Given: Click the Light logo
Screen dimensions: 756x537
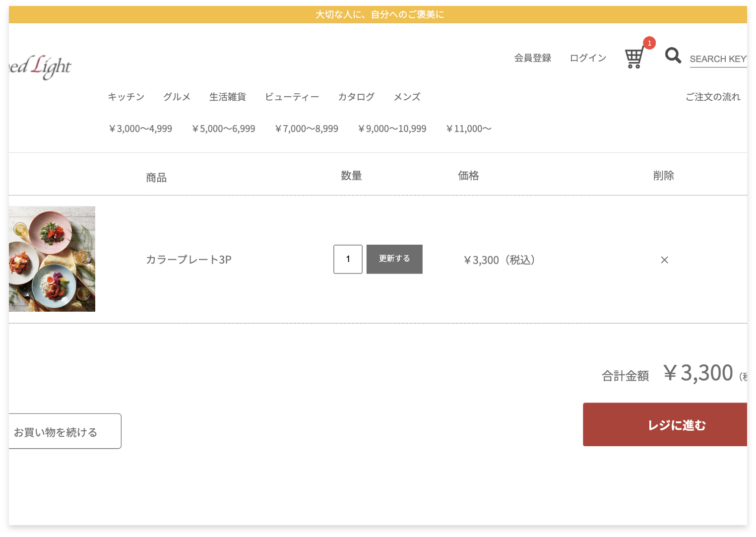Looking at the screenshot, I should (40, 67).
